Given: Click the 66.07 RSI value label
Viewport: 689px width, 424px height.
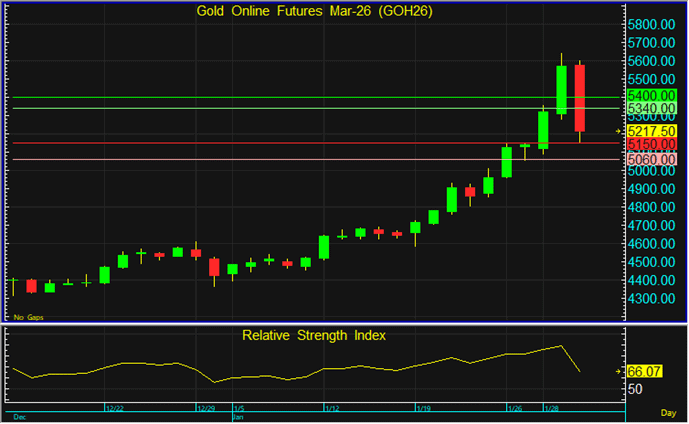Looking at the screenshot, I should point(645,371).
